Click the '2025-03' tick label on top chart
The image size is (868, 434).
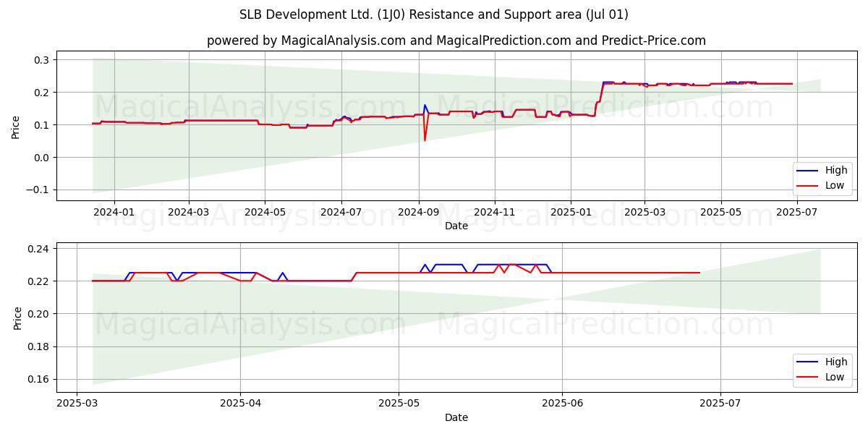point(644,212)
